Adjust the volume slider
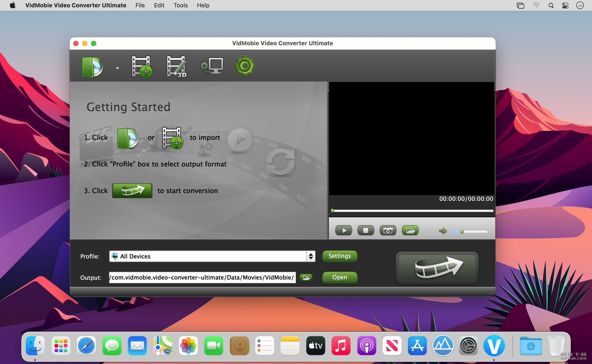 [x=470, y=232]
